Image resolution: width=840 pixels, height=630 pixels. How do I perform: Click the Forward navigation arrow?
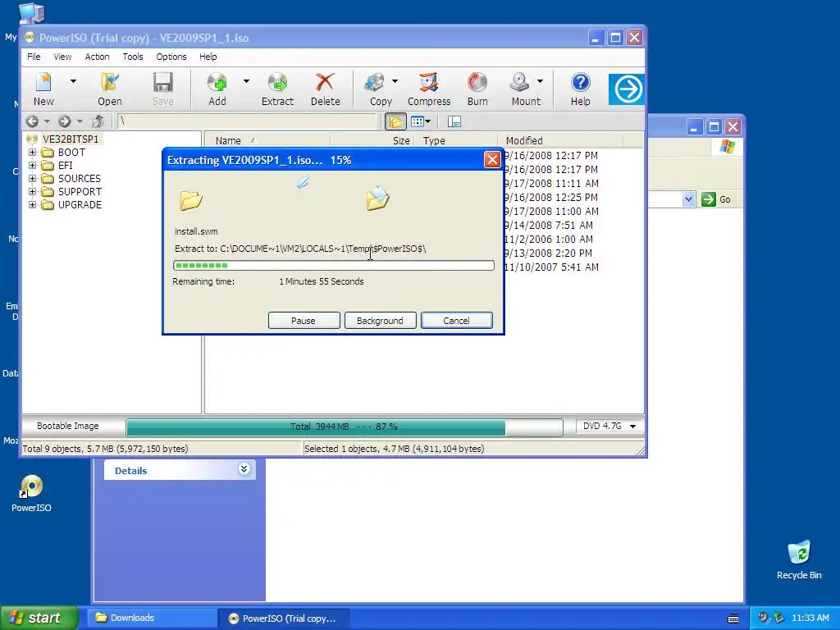pos(65,121)
